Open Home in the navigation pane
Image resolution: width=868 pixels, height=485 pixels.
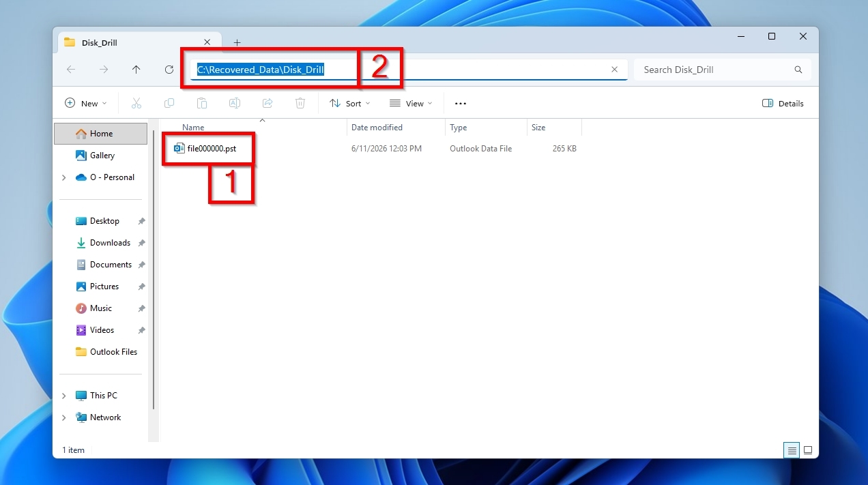[x=100, y=134]
